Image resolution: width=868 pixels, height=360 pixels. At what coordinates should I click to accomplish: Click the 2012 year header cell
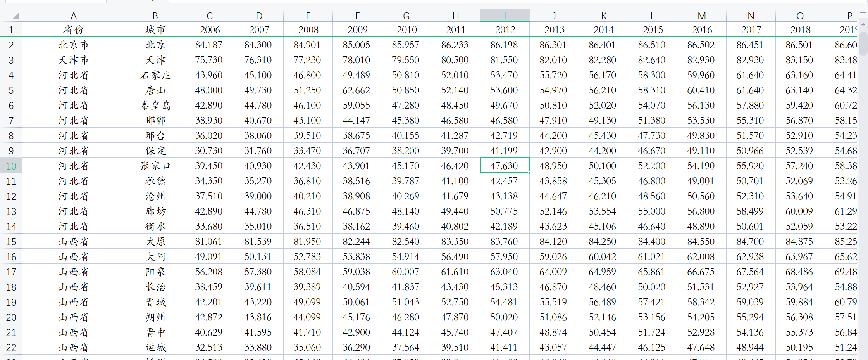point(505,29)
